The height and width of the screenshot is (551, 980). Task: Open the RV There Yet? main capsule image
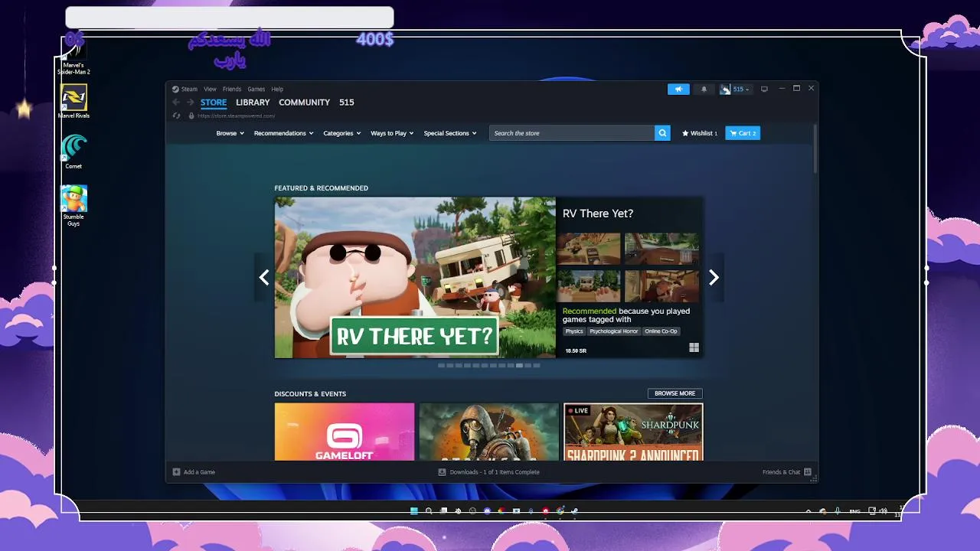point(415,278)
